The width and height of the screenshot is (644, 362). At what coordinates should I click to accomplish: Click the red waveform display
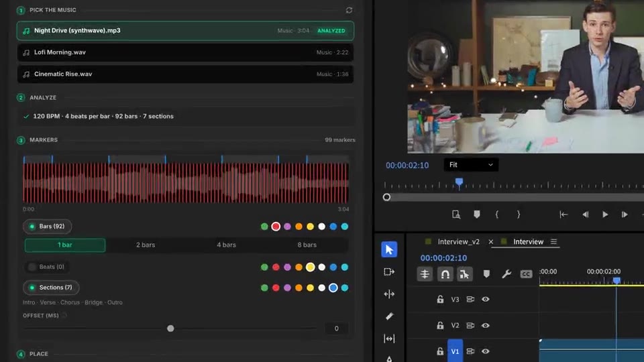coord(186,182)
